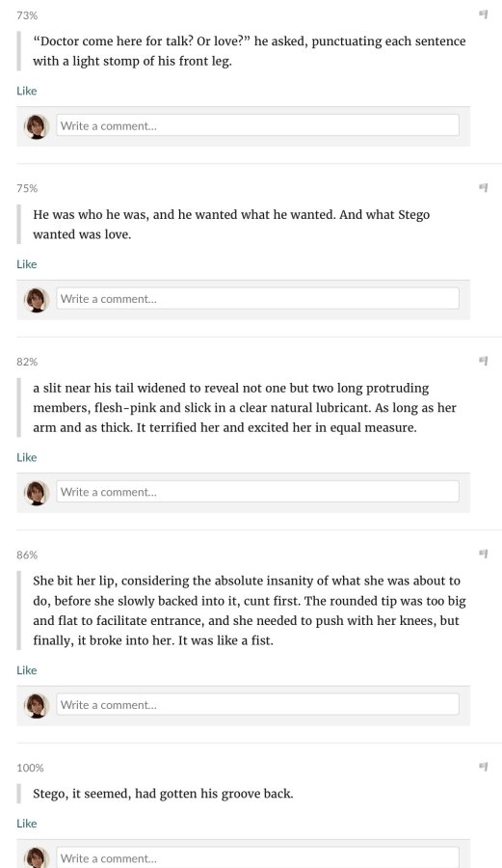Like the 73% highlight about Doctor

tap(27, 91)
